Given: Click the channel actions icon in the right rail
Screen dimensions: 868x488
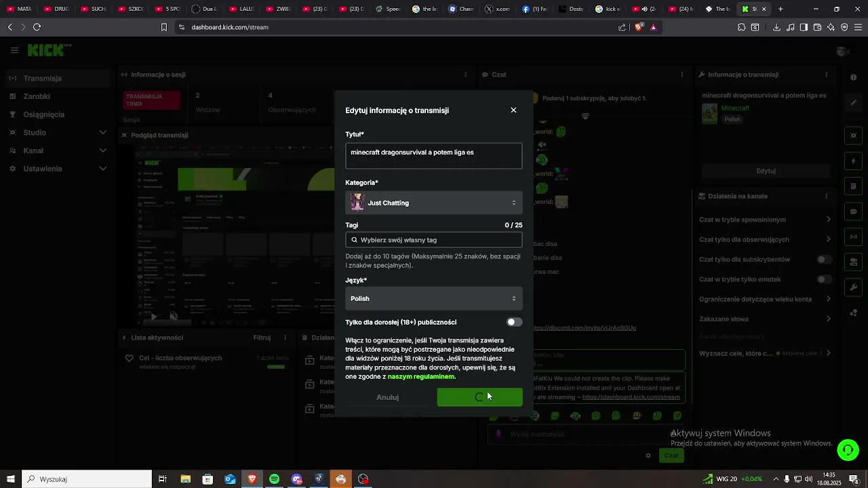Looking at the screenshot, I should coord(854,262).
